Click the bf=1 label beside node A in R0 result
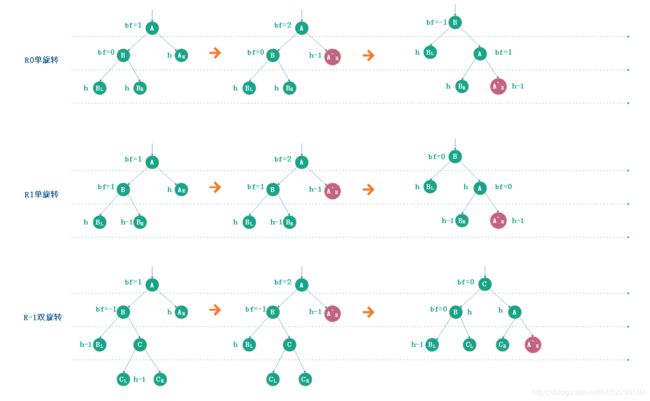This screenshot has height=401, width=650. click(503, 53)
